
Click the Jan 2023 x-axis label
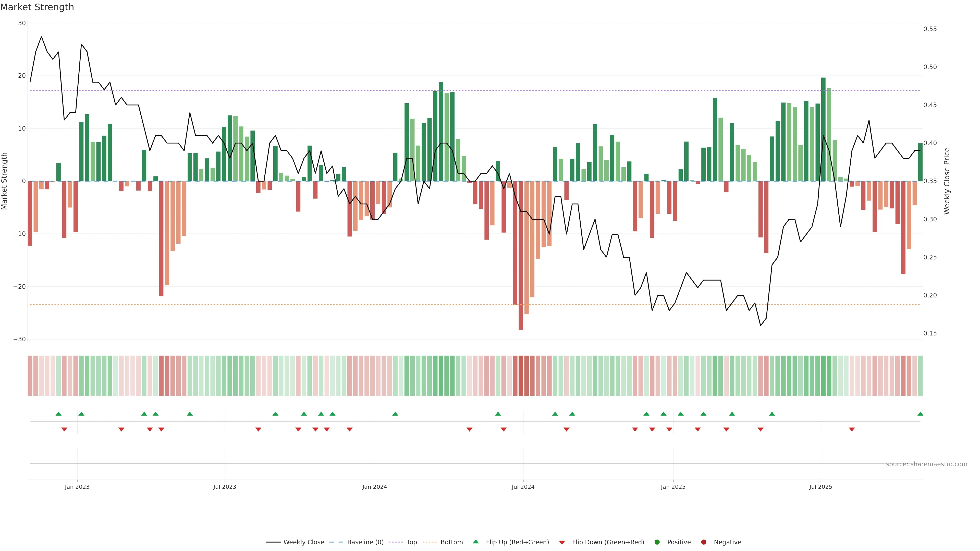77,487
